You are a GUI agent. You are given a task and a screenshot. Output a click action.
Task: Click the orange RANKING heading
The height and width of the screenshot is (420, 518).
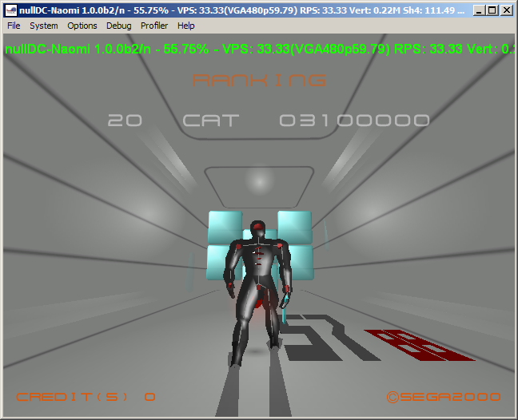(259, 80)
